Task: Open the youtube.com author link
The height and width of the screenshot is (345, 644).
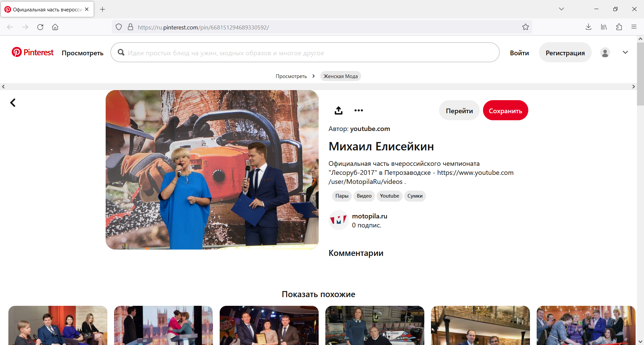Action: pos(370,129)
